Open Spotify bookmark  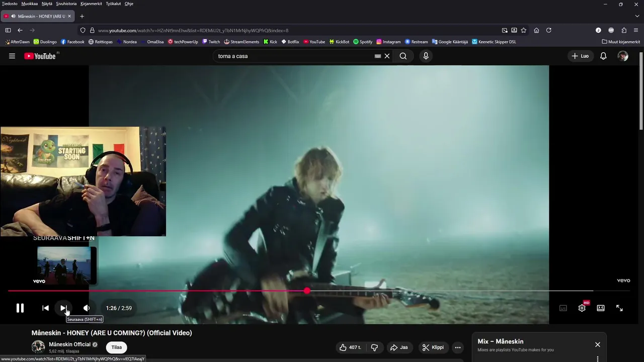(x=363, y=42)
